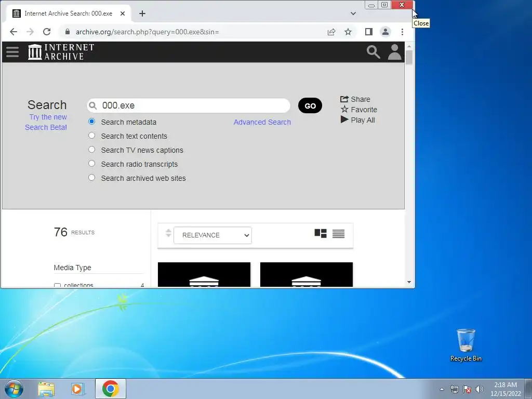Open the volume speaker tray icon

[x=480, y=389]
